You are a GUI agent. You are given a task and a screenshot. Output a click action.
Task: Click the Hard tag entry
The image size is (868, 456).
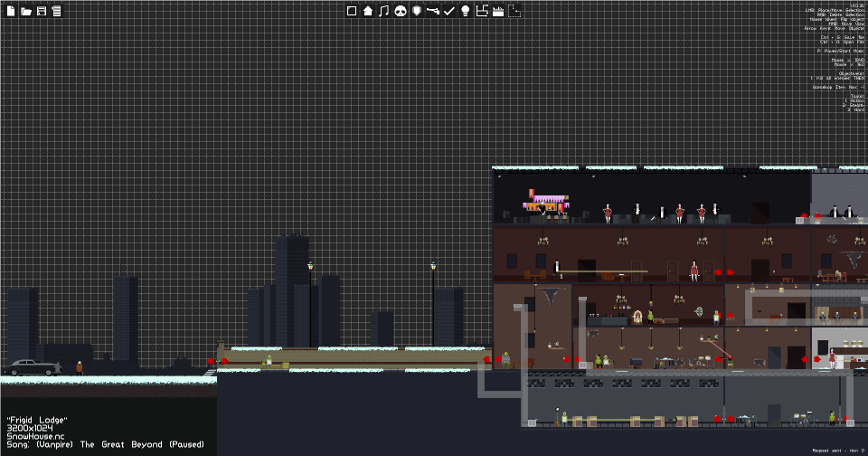[856, 109]
